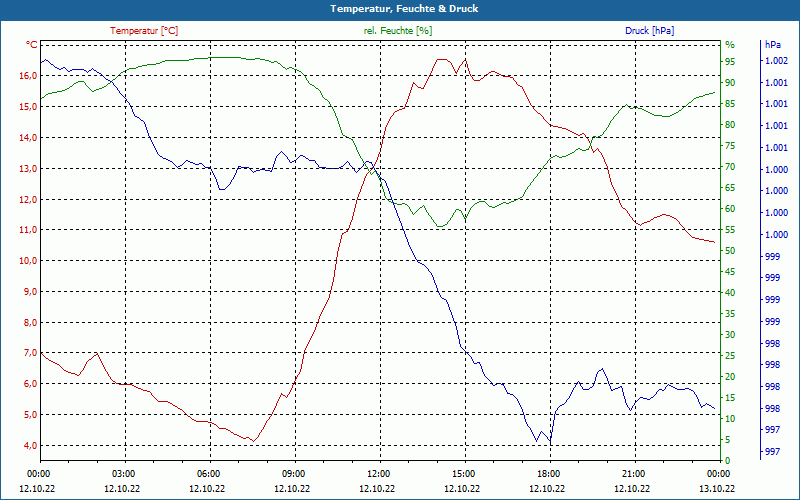Pick the '13,0' temperature axis value
Image resolution: width=800 pixels, height=500 pixels.
click(29, 168)
